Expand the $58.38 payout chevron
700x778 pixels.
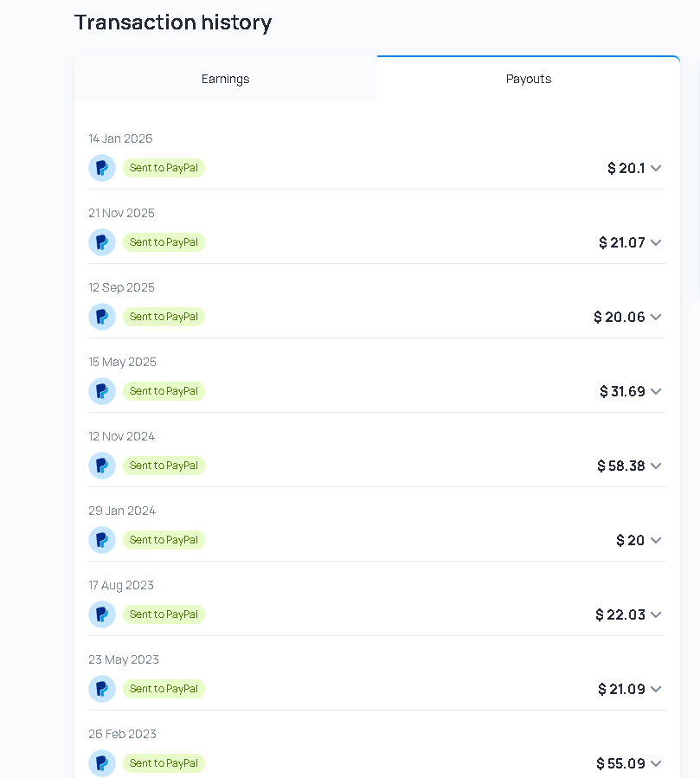tap(656, 466)
